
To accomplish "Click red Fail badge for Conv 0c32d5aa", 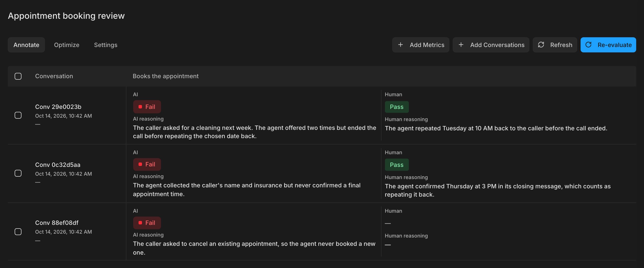I will click(x=147, y=164).
